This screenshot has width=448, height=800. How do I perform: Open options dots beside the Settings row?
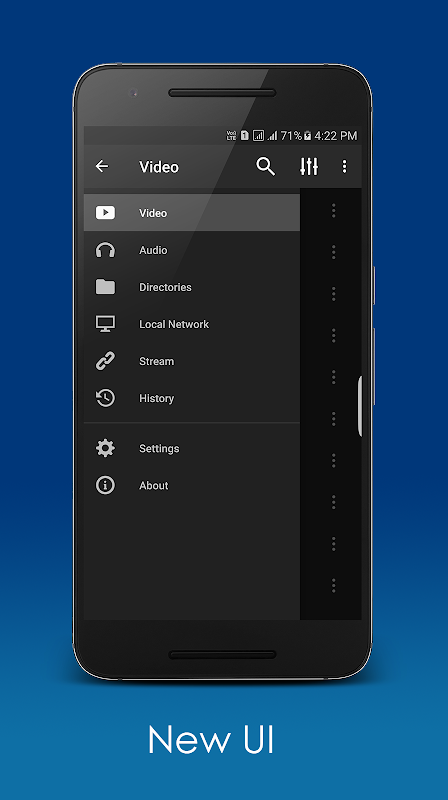334,461
